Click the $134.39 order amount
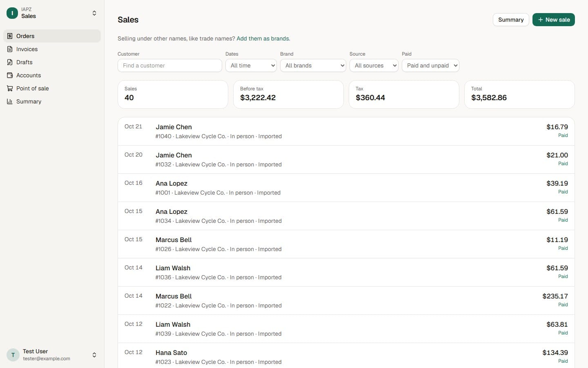 click(x=555, y=352)
